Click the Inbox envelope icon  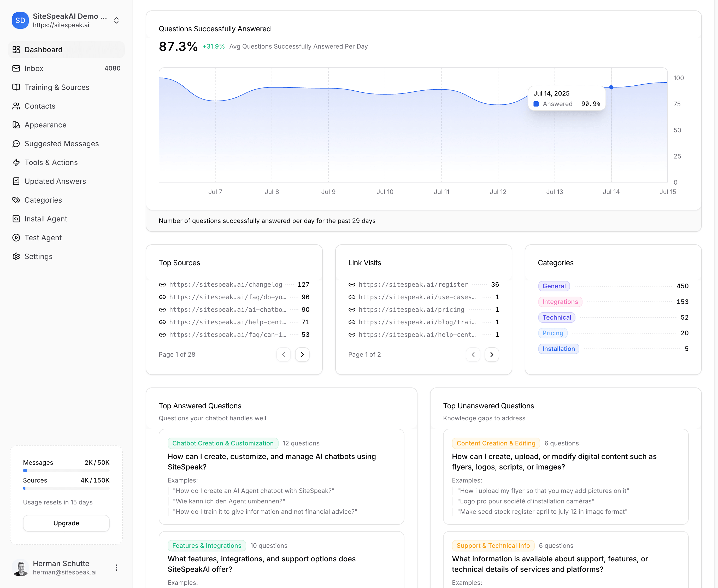coord(16,68)
